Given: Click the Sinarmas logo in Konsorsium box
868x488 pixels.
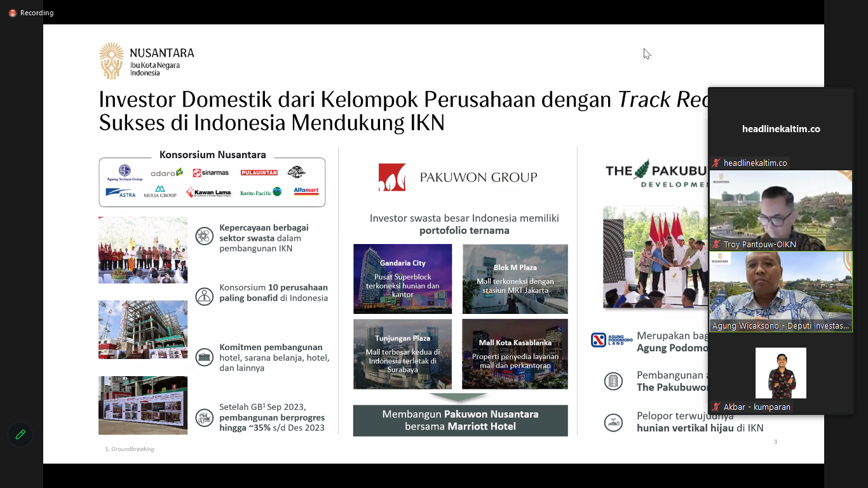Looking at the screenshot, I should [x=210, y=173].
